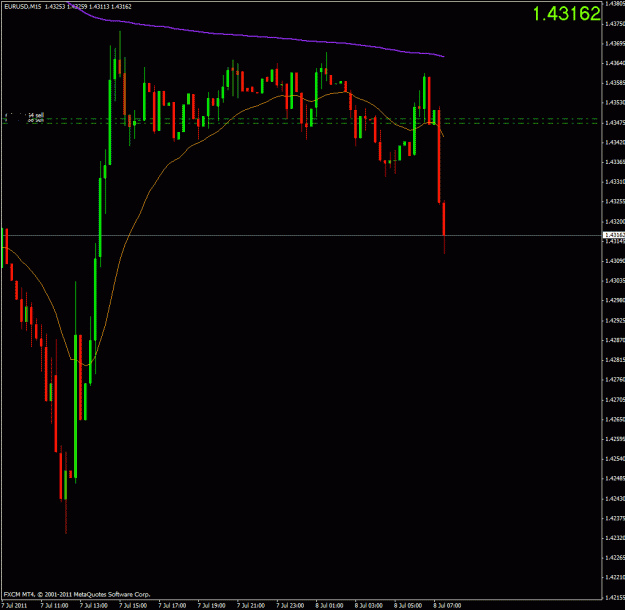
Task: Click the '7 Jul 2011' time axis label
Action: click(15, 606)
